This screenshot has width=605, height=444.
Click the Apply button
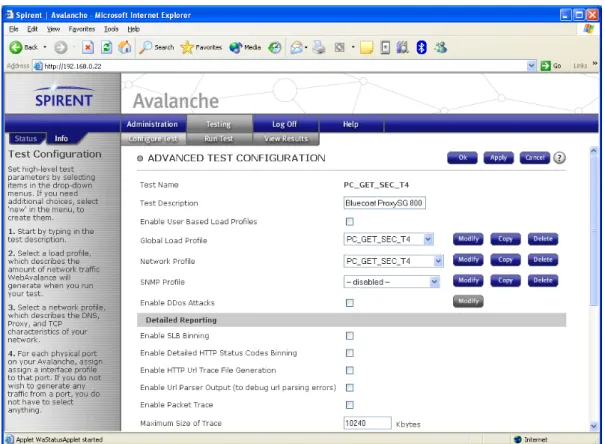pyautogui.click(x=498, y=158)
